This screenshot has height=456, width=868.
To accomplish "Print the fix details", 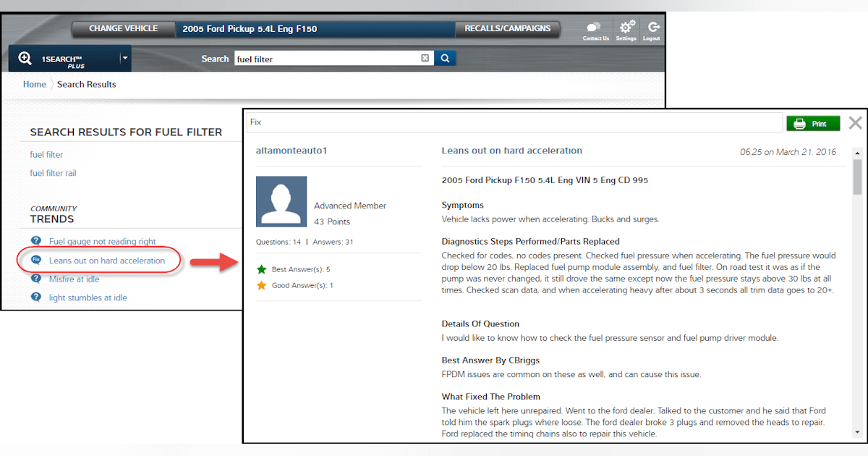I will coord(813,124).
